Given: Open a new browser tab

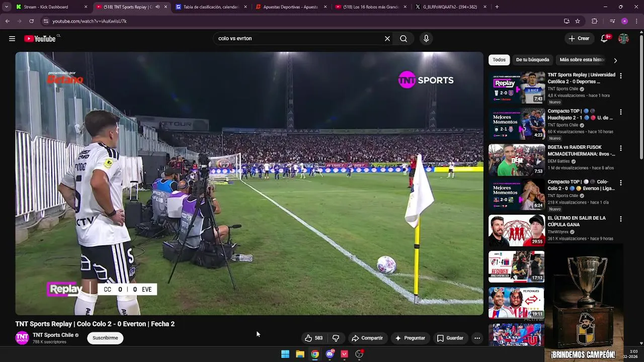Looking at the screenshot, I should click(497, 7).
